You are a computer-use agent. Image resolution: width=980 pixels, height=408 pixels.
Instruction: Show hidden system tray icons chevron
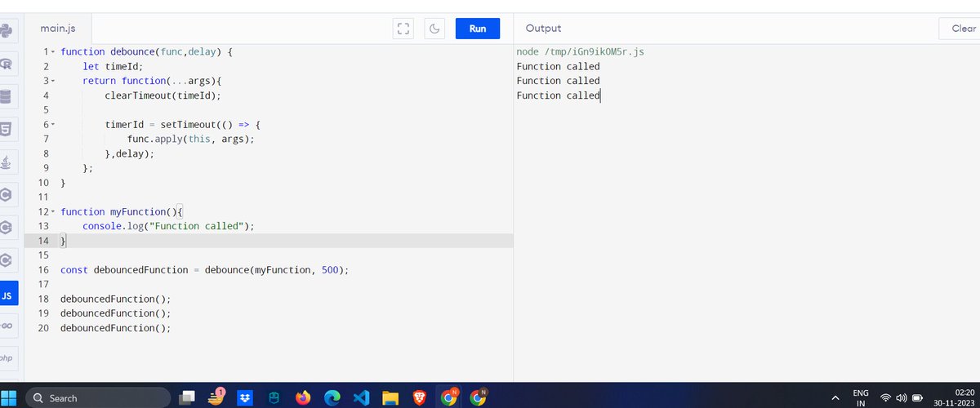click(x=835, y=397)
